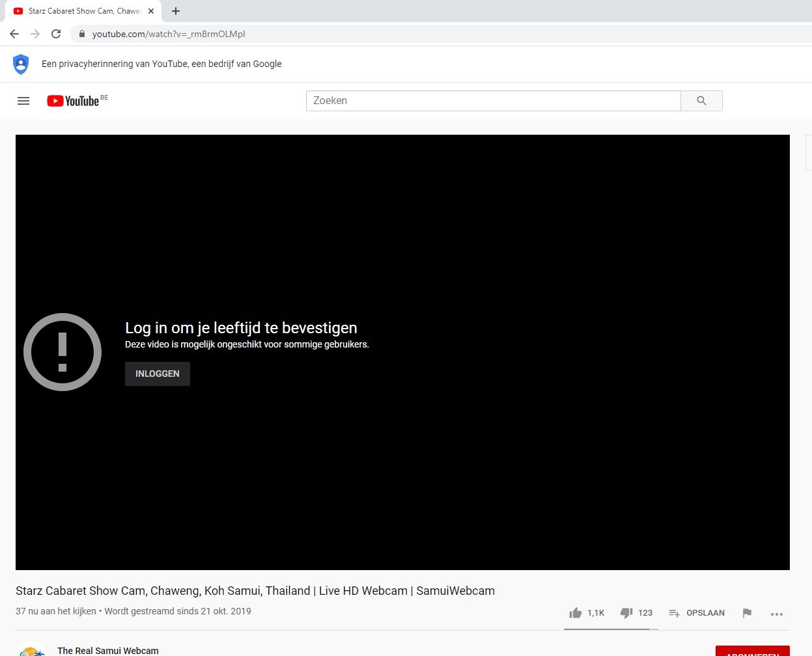Click the browser back arrow
This screenshot has width=812, height=656.
pos(13,34)
